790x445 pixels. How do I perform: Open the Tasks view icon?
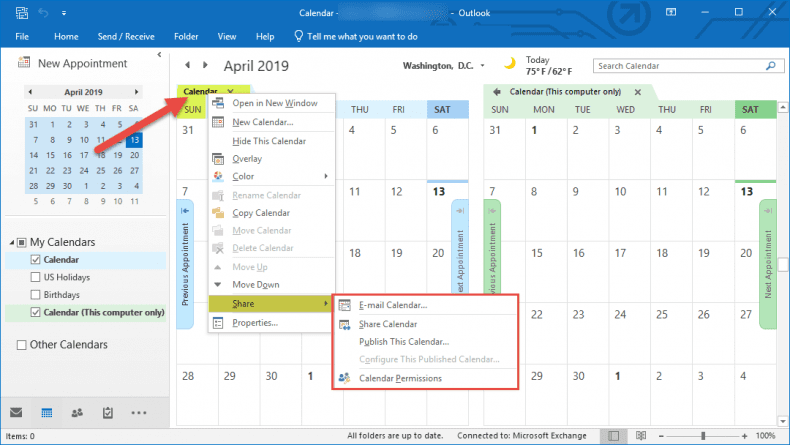107,412
